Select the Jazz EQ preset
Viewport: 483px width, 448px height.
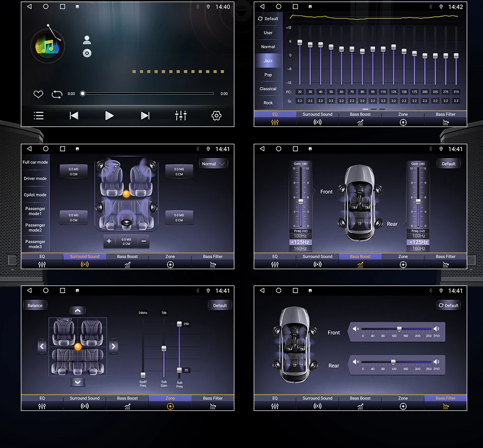point(268,60)
